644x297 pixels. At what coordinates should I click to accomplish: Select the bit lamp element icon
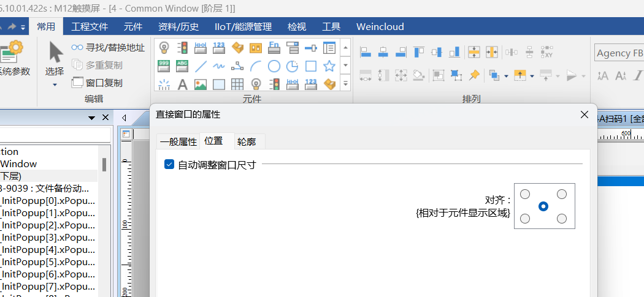click(x=164, y=47)
